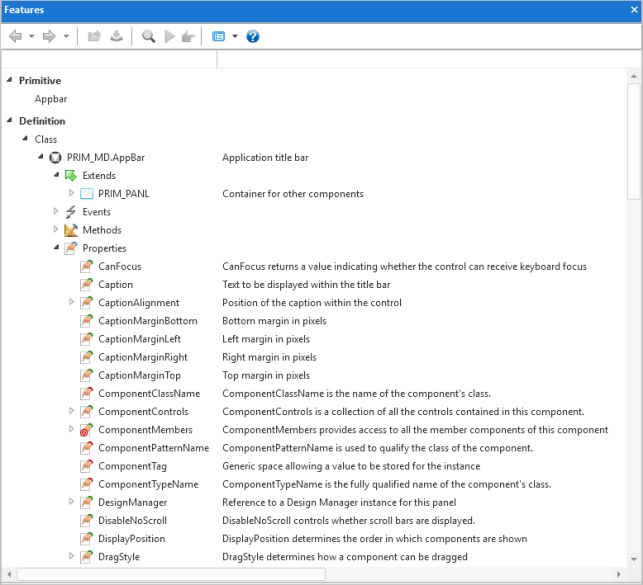Expand the CaptionAlignment property

tap(71, 302)
